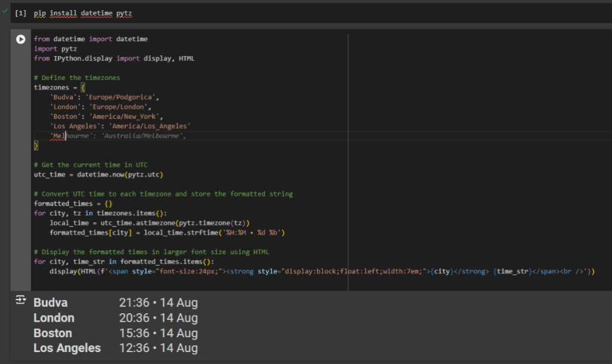The image size is (612, 364).
Task: Click the London output row
Action: click(54, 317)
